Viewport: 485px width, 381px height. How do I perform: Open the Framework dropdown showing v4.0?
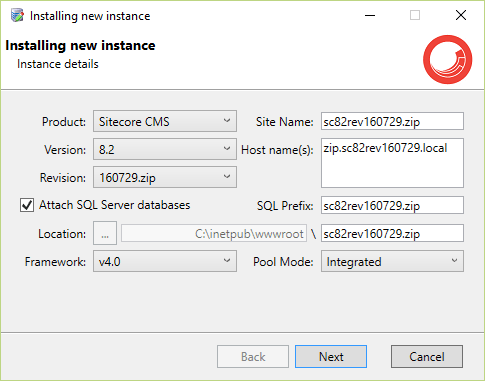[165, 261]
